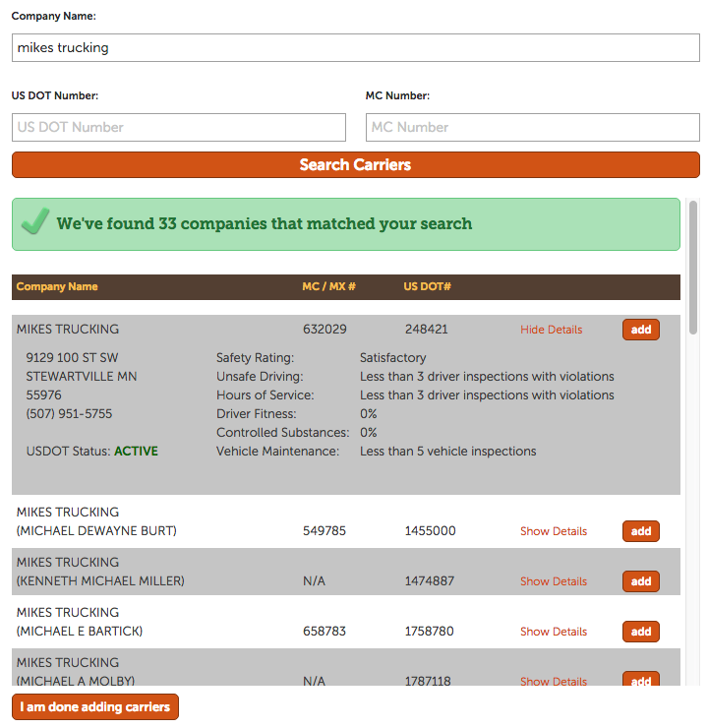Click the MC / MX # column header
The height and width of the screenshot is (728, 708).
click(328, 286)
